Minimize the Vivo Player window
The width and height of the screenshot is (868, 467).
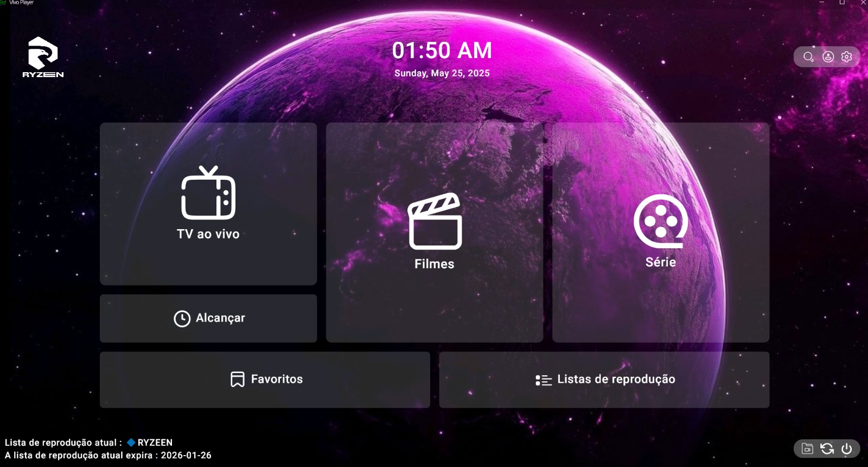point(821,3)
